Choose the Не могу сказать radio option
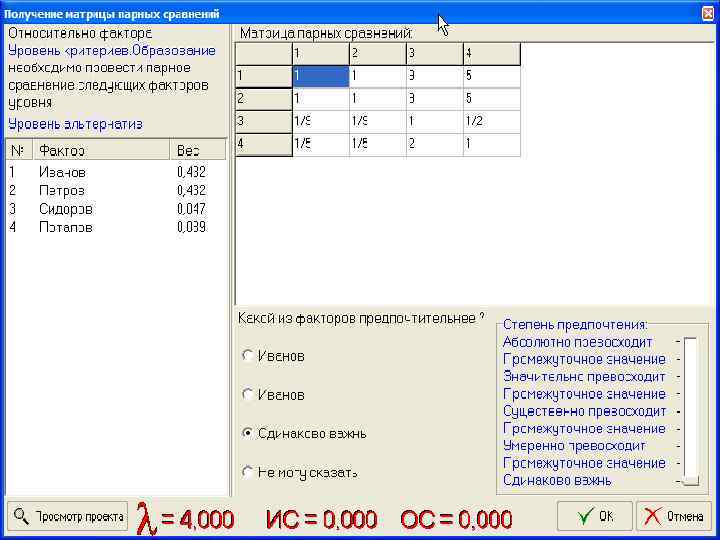 tap(248, 472)
